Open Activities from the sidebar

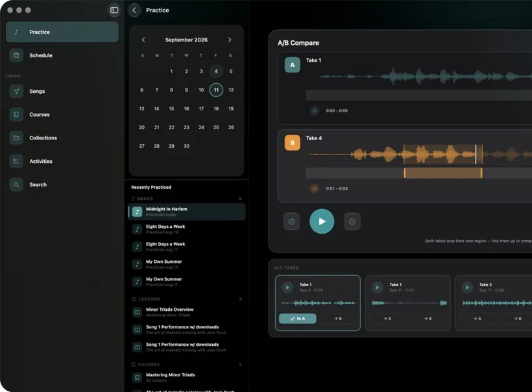[x=62, y=161]
